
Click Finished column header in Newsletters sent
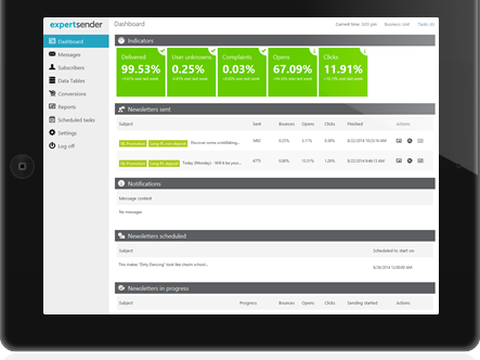click(355, 124)
